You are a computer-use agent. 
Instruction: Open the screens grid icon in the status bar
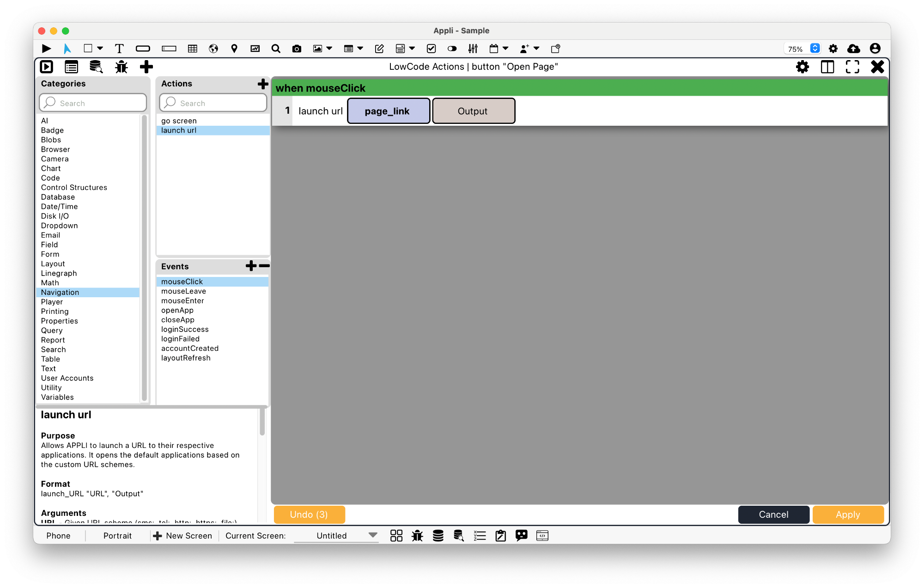[x=396, y=536]
